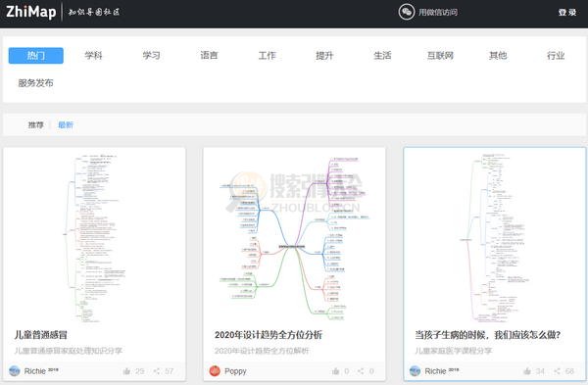Viewport: 588px width, 385px height.
Task: Click Richie's avatar on first card
Action: pos(15,370)
